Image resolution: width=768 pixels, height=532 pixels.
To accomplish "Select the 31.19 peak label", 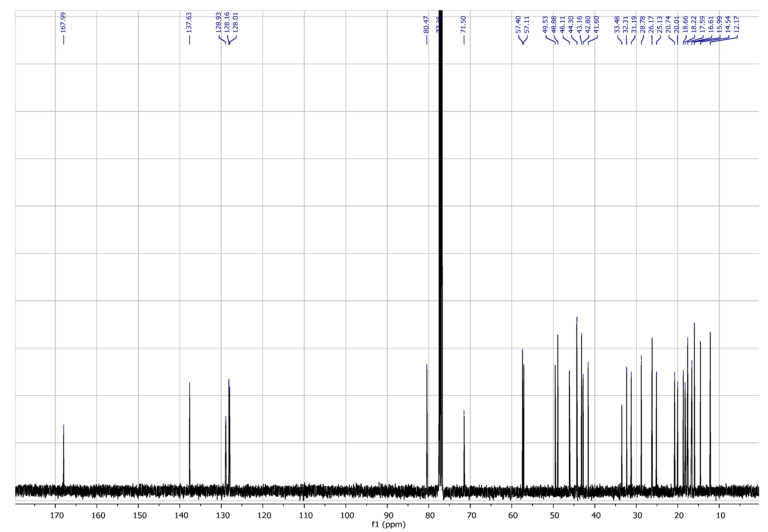I will [x=634, y=24].
